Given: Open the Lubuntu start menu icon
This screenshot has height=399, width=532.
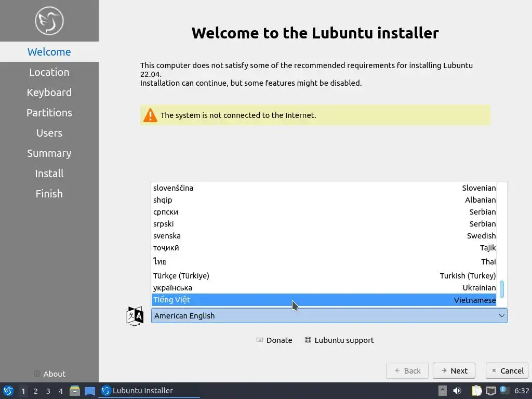Looking at the screenshot, I should tap(8, 391).
